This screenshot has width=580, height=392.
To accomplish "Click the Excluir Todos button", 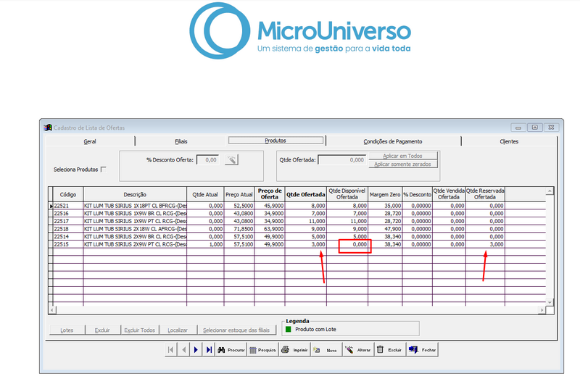I will 139,330.
